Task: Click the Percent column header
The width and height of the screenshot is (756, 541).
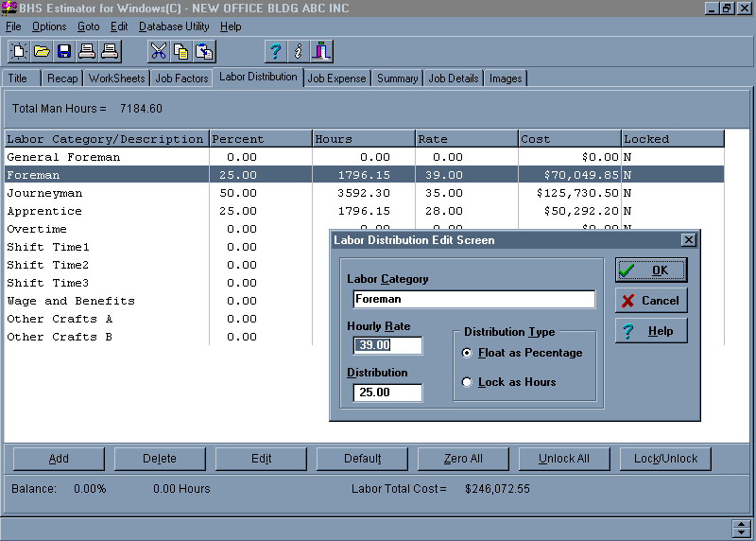Action: (261, 138)
